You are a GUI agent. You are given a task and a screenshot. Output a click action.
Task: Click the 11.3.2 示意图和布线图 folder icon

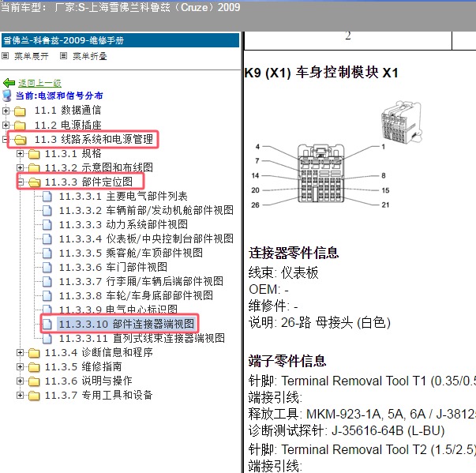[x=34, y=168]
